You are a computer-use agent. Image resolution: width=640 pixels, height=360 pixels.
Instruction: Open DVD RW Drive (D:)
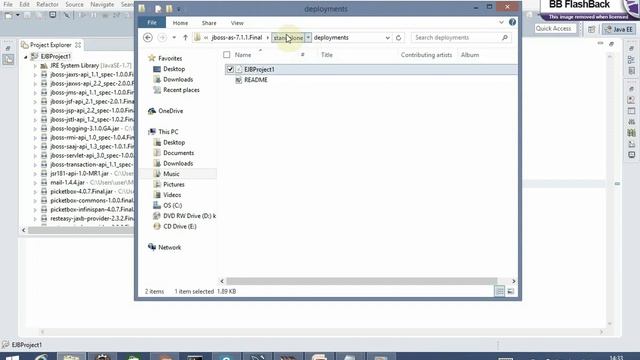pos(189,216)
